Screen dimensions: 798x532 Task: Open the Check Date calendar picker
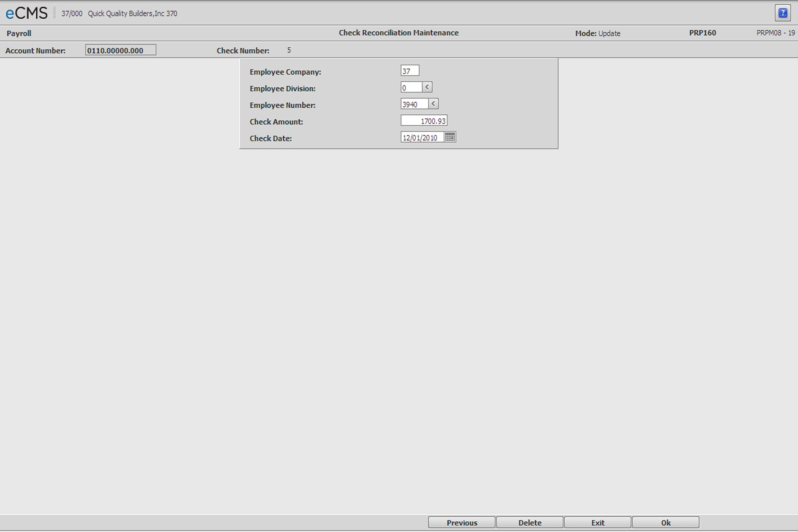[450, 137]
